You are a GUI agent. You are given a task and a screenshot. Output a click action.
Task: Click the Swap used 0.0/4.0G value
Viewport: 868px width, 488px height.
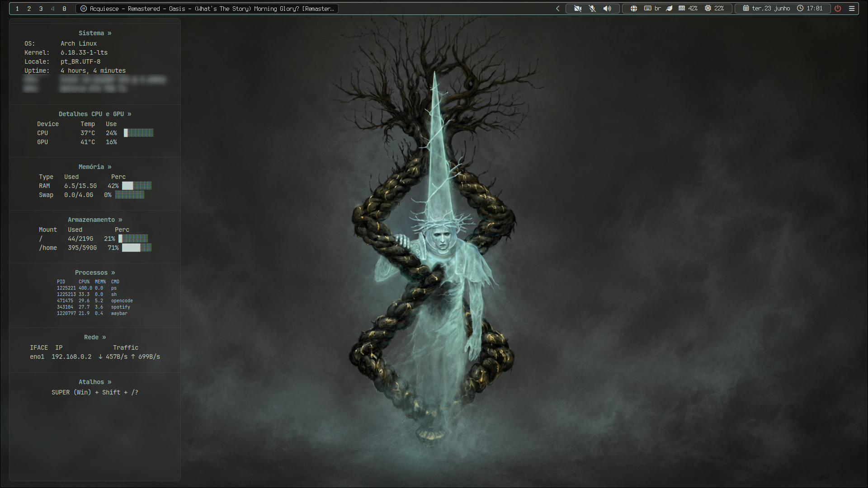click(79, 195)
